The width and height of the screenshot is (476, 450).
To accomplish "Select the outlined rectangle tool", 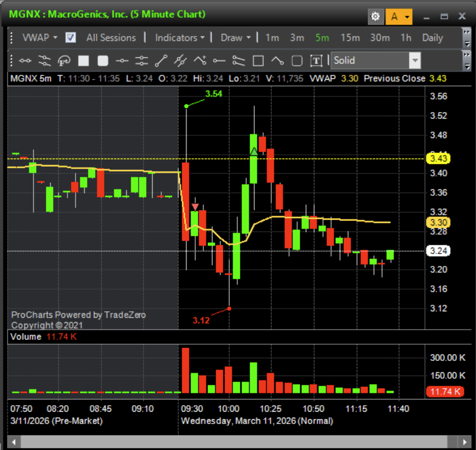I will coord(258,61).
